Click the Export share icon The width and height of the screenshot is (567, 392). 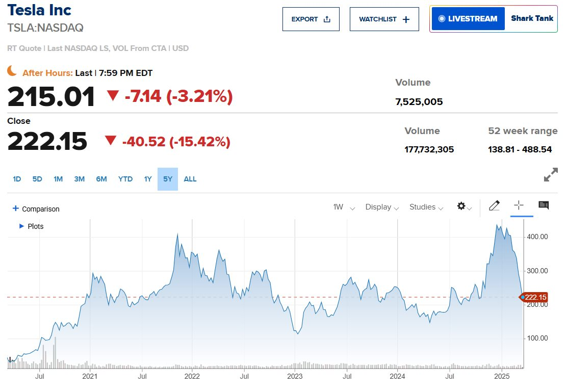327,19
